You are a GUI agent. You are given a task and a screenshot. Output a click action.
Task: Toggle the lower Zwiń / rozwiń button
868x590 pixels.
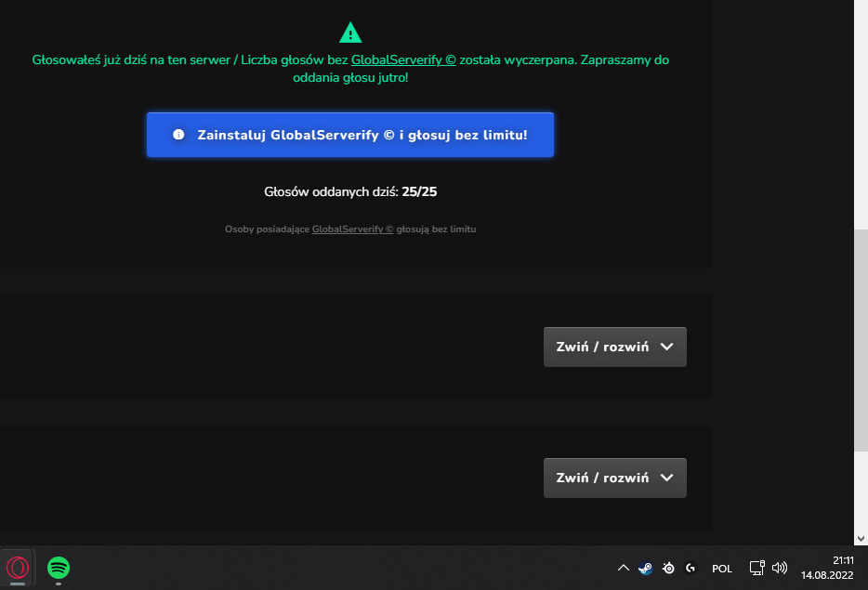(615, 478)
